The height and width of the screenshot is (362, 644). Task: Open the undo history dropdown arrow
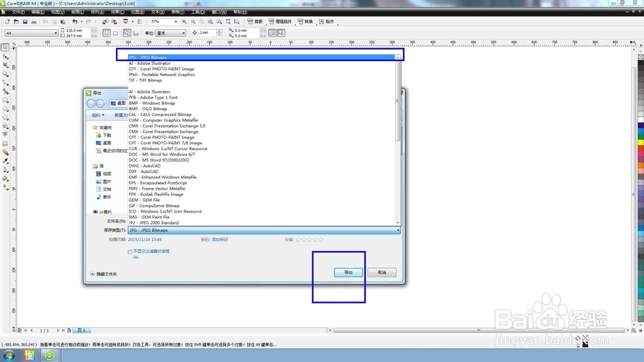81,21
